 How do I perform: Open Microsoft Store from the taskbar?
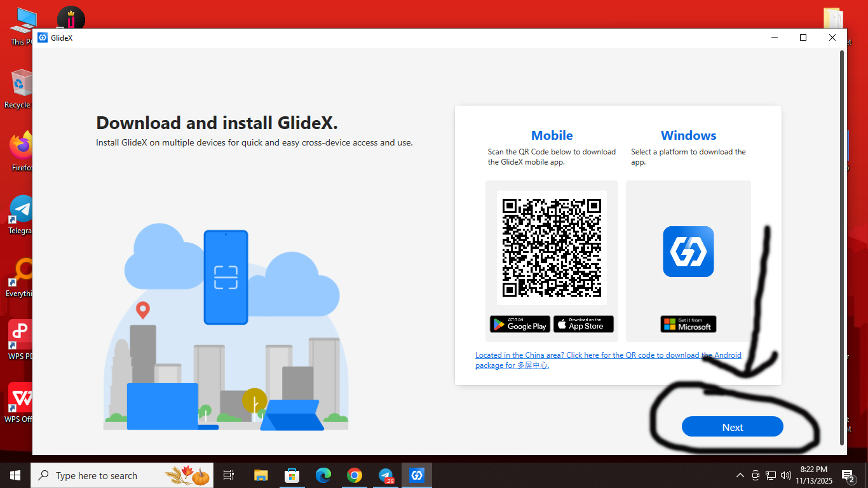click(292, 475)
